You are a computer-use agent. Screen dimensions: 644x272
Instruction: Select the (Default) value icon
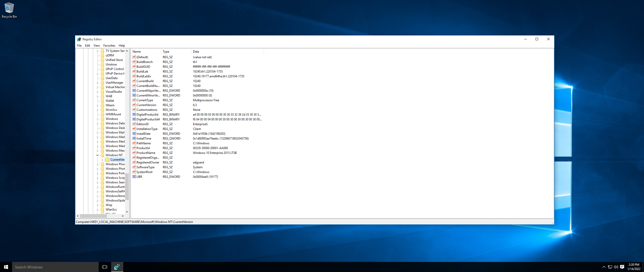point(134,57)
